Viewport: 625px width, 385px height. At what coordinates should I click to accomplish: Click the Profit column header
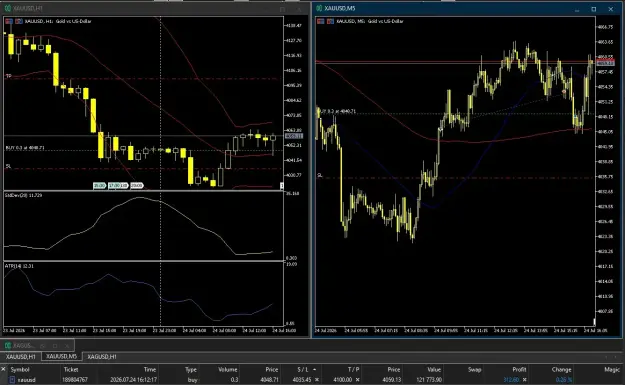[x=519, y=369]
